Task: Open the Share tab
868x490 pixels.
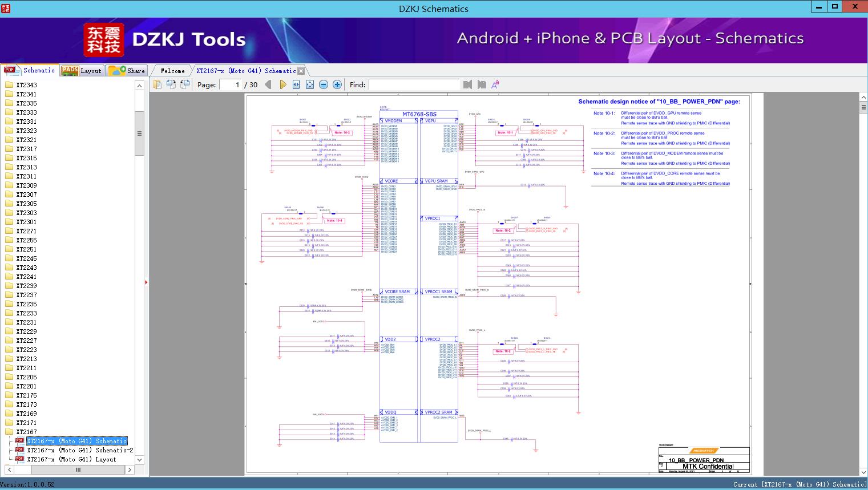Action: click(x=127, y=70)
